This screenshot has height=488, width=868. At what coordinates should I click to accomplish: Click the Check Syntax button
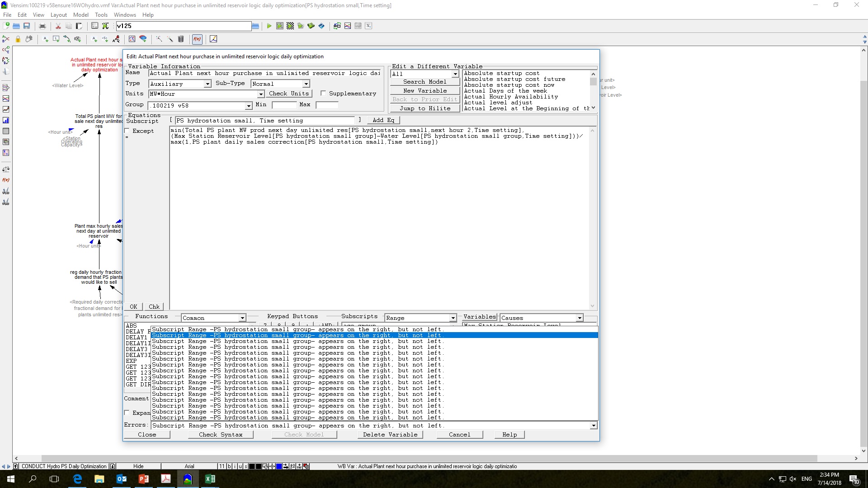click(221, 435)
